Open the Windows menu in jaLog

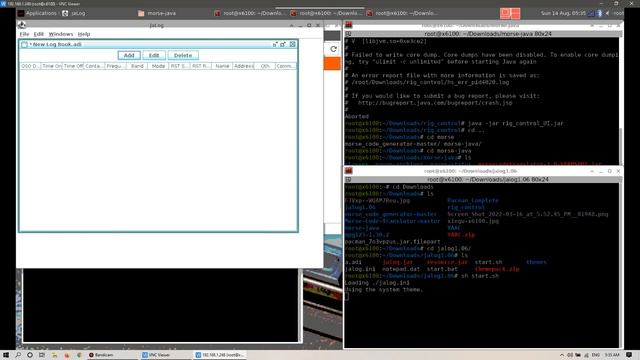click(61, 34)
